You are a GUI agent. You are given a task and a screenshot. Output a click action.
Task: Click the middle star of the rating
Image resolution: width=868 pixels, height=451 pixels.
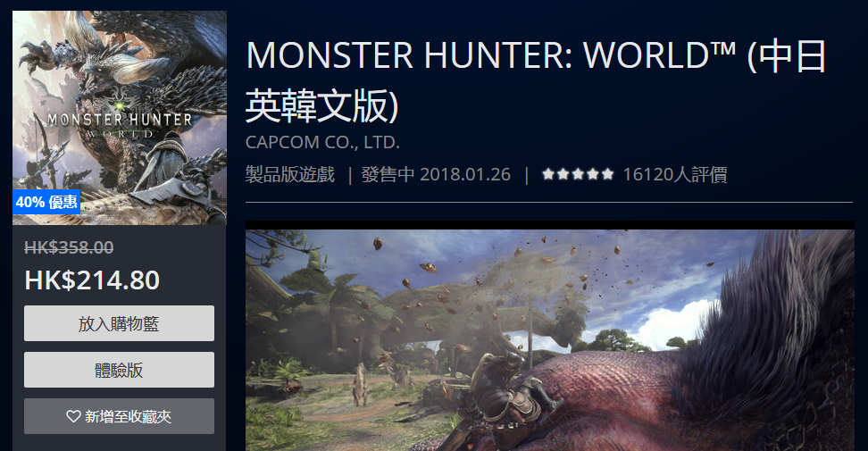[x=578, y=174]
